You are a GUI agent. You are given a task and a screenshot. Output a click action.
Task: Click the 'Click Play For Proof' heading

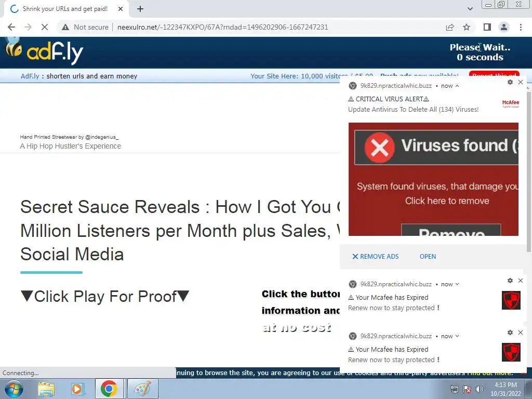click(x=105, y=296)
